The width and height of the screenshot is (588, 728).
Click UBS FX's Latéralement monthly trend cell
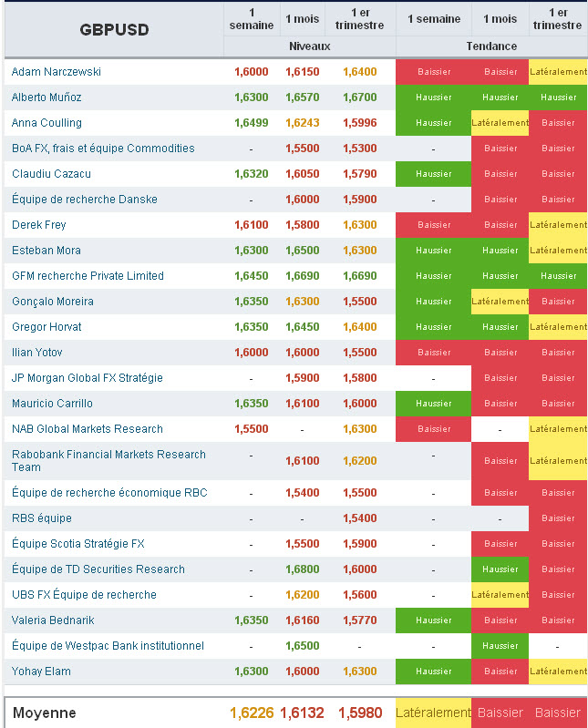click(500, 595)
